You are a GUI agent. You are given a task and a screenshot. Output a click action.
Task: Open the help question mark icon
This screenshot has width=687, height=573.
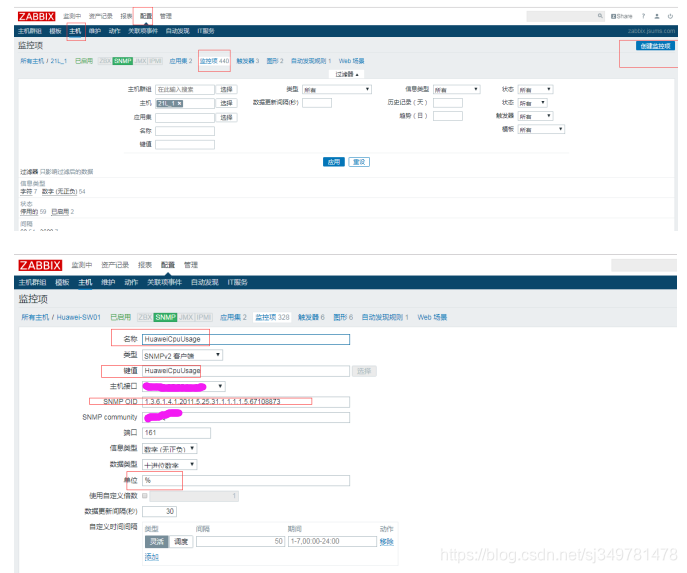[643, 16]
